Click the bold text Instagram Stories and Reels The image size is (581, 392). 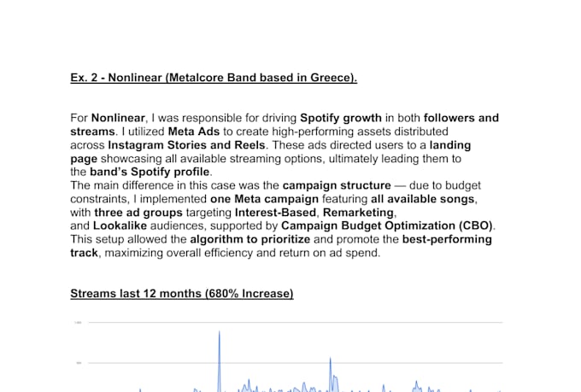[x=187, y=145]
